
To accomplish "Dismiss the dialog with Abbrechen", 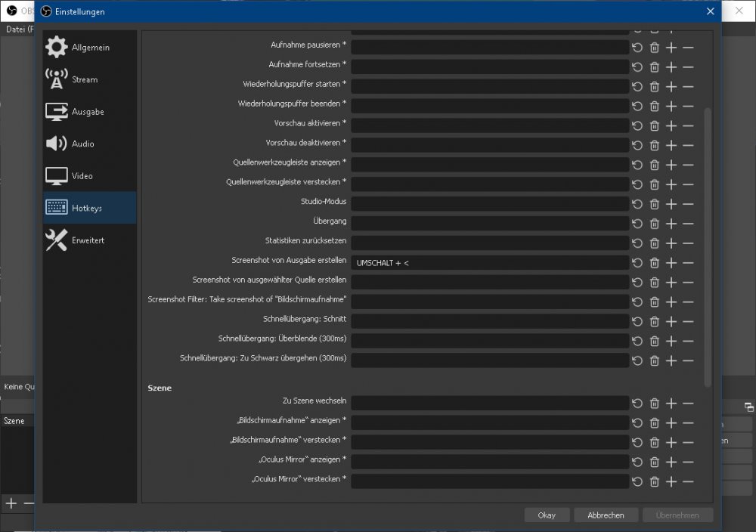I will click(606, 515).
